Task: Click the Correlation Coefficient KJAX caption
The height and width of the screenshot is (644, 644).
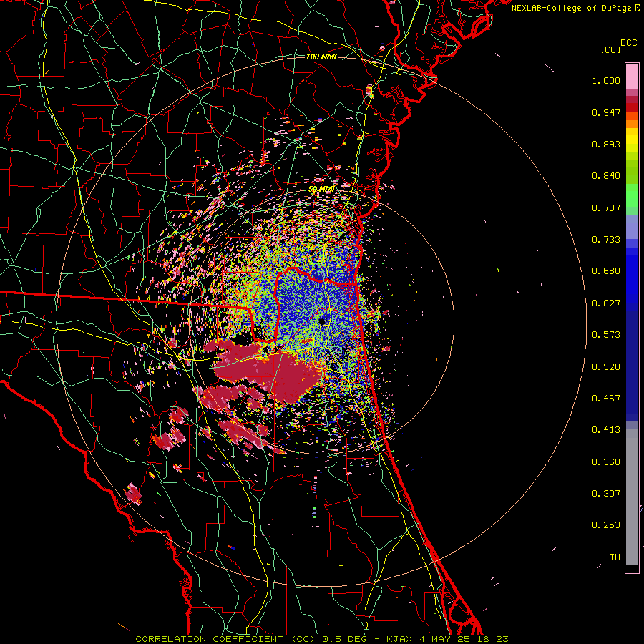Action: pos(322,639)
